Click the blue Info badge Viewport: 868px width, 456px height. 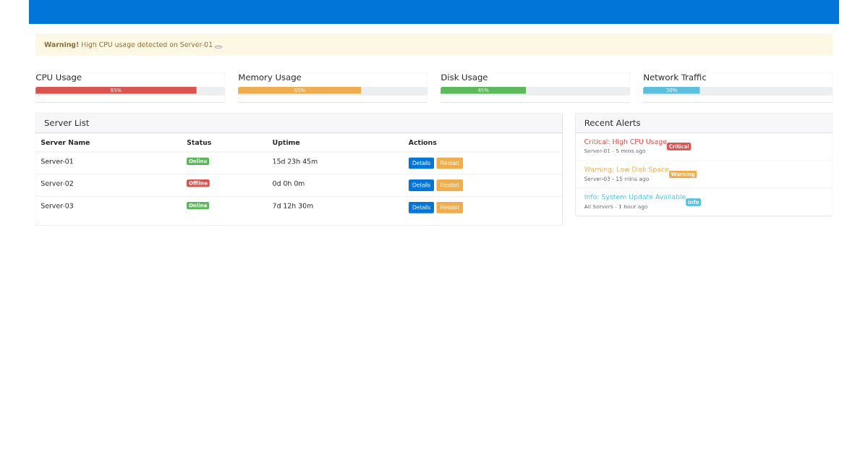coord(693,202)
